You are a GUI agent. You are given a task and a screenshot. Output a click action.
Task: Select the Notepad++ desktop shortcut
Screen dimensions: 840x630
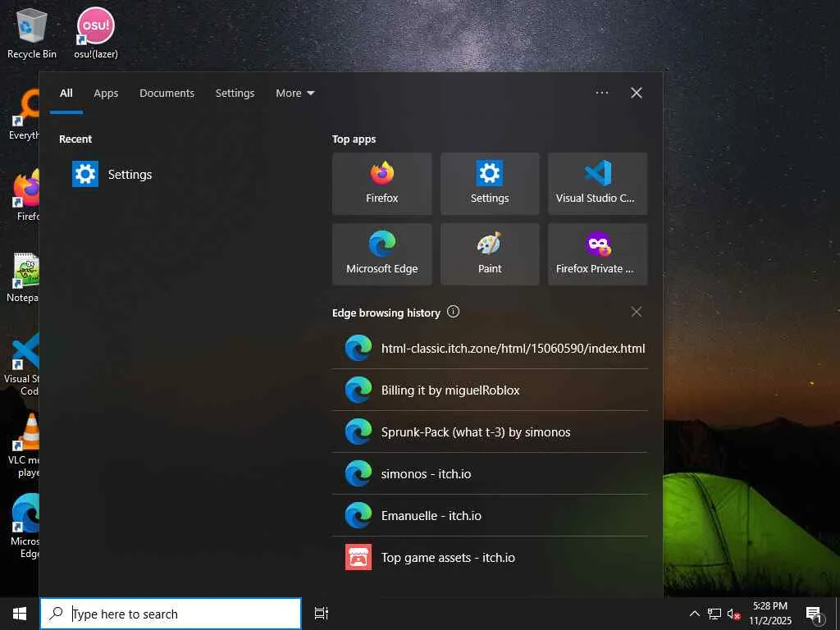[x=22, y=277]
